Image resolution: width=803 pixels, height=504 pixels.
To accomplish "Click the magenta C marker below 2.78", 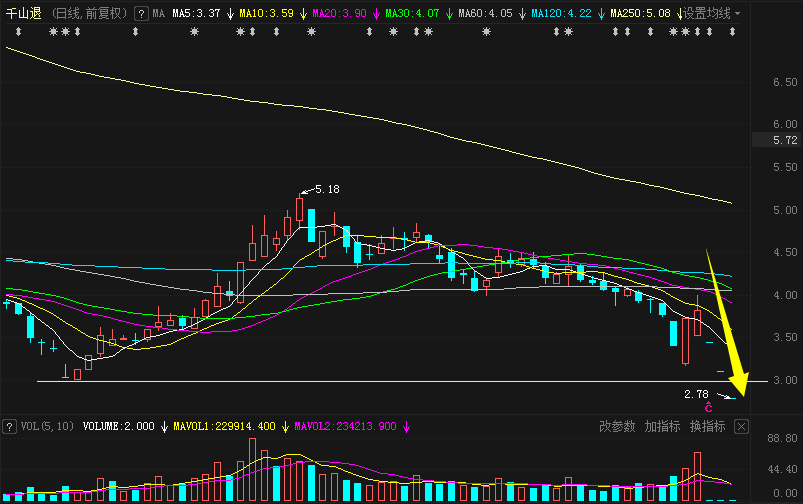I will pyautogui.click(x=708, y=407).
